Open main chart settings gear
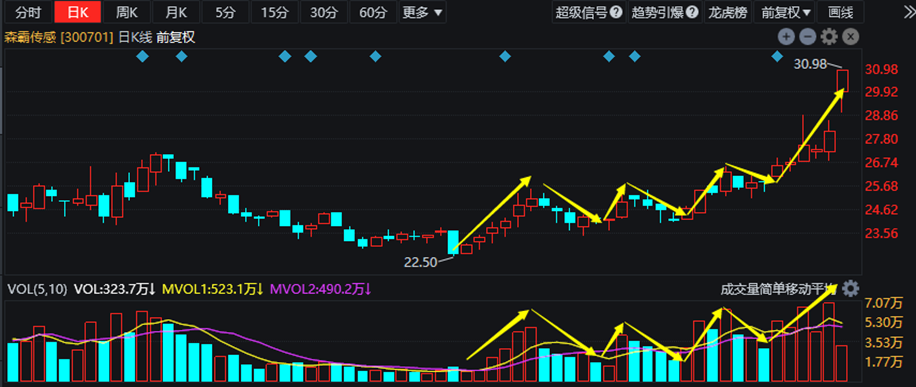916x387 pixels. pos(829,37)
